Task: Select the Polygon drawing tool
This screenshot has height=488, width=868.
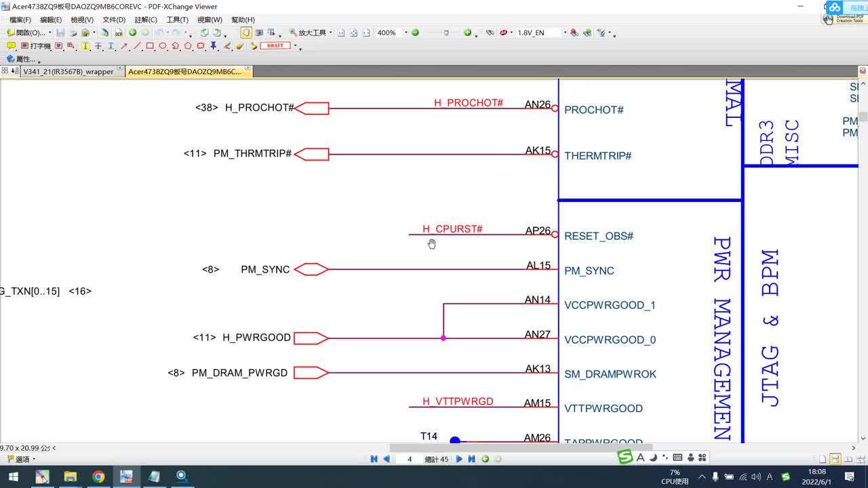Action: coord(188,46)
